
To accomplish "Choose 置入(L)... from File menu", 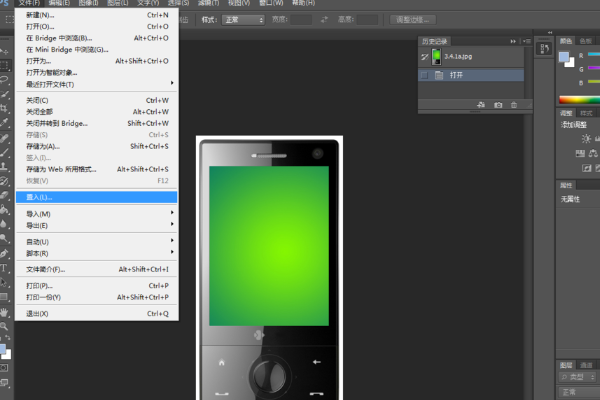I will click(97, 197).
